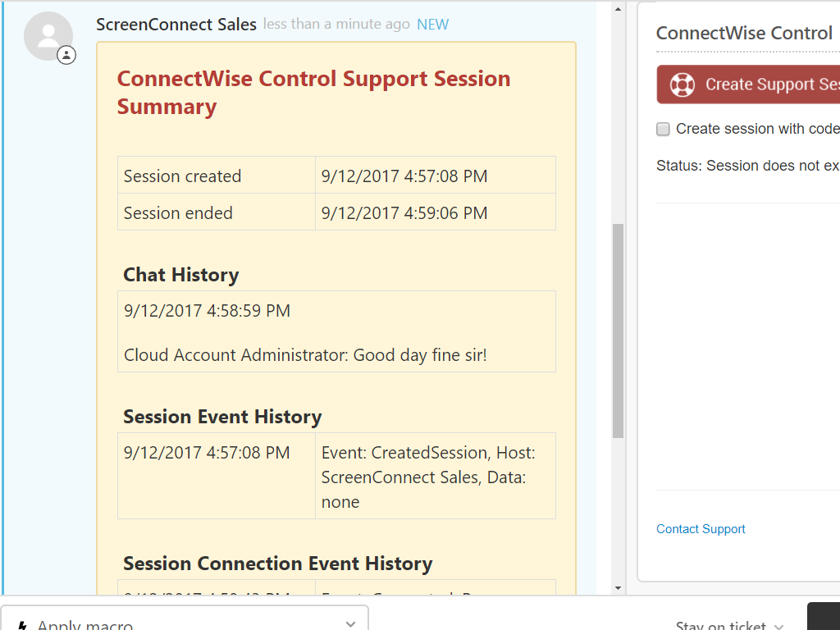The width and height of the screenshot is (840, 630).
Task: Open the Contact Support link
Action: pyautogui.click(x=701, y=529)
